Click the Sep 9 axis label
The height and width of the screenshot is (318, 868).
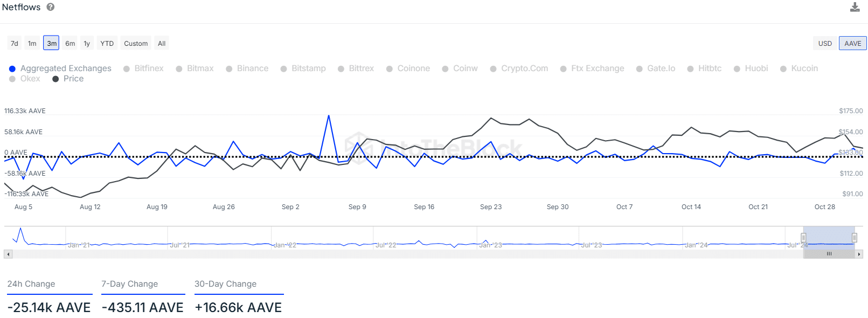357,207
